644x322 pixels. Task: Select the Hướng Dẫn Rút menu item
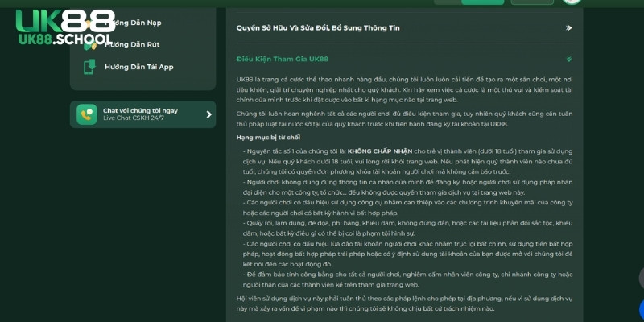(132, 44)
